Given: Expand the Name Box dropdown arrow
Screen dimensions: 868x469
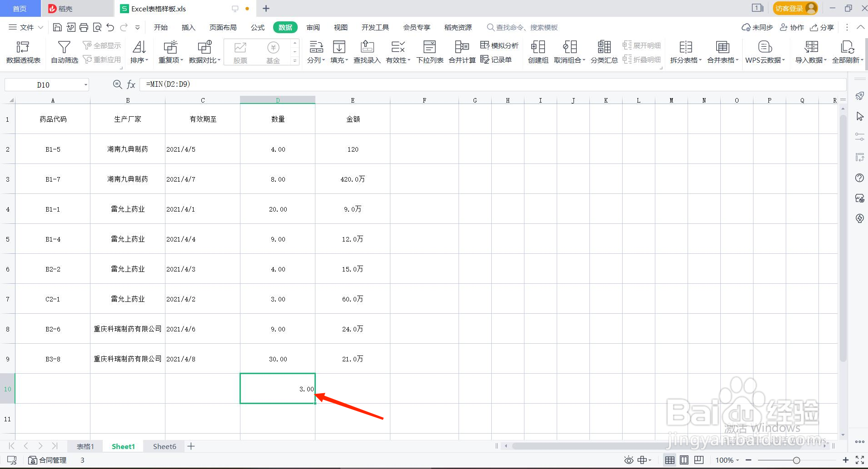Looking at the screenshot, I should [x=85, y=85].
